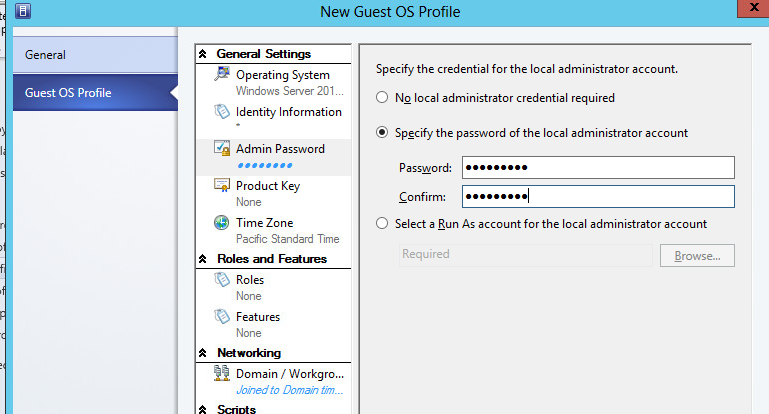Select Specify the password radio option
The width and height of the screenshot is (769, 414).
click(x=382, y=132)
